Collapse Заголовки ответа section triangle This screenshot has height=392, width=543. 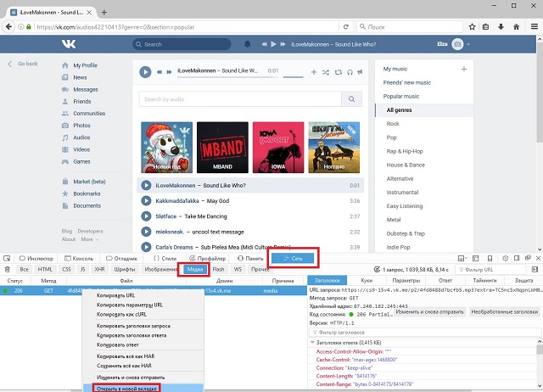[x=312, y=342]
